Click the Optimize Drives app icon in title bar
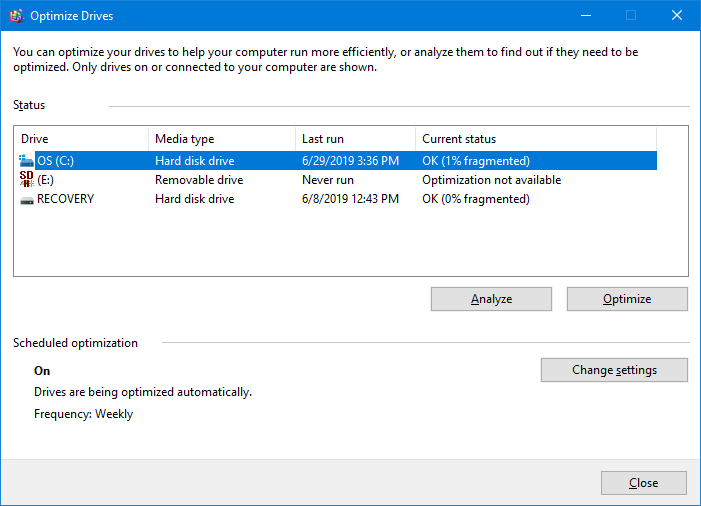The height and width of the screenshot is (506, 701). (x=16, y=16)
